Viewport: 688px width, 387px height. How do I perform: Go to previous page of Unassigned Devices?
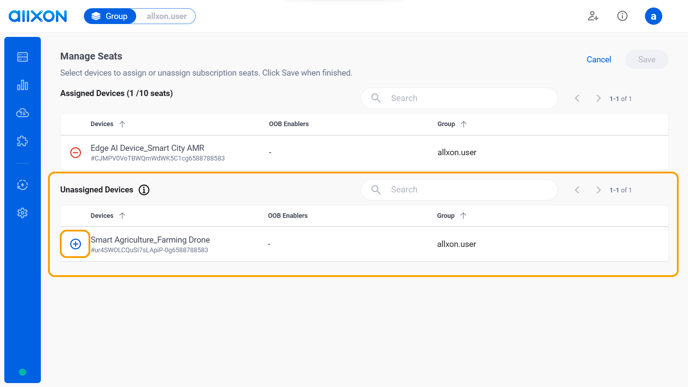577,190
